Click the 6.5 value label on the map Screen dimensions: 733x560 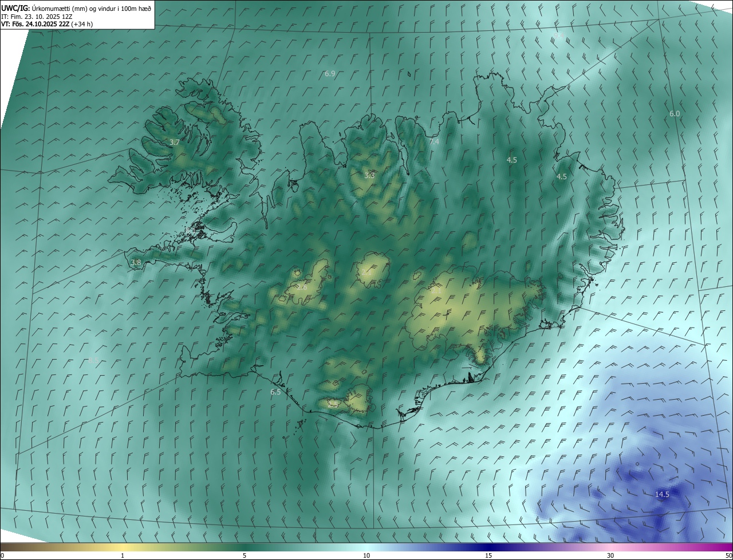coord(275,392)
